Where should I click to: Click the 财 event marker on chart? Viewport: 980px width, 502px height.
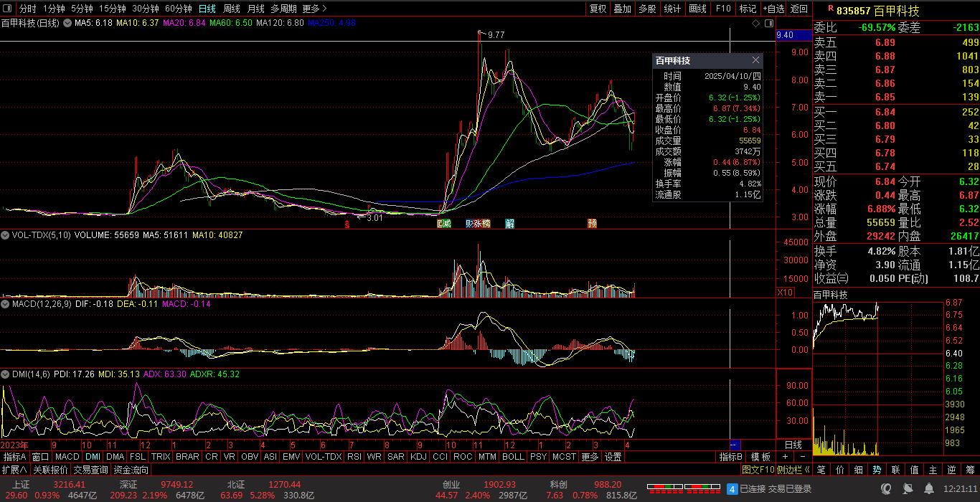[x=469, y=224]
